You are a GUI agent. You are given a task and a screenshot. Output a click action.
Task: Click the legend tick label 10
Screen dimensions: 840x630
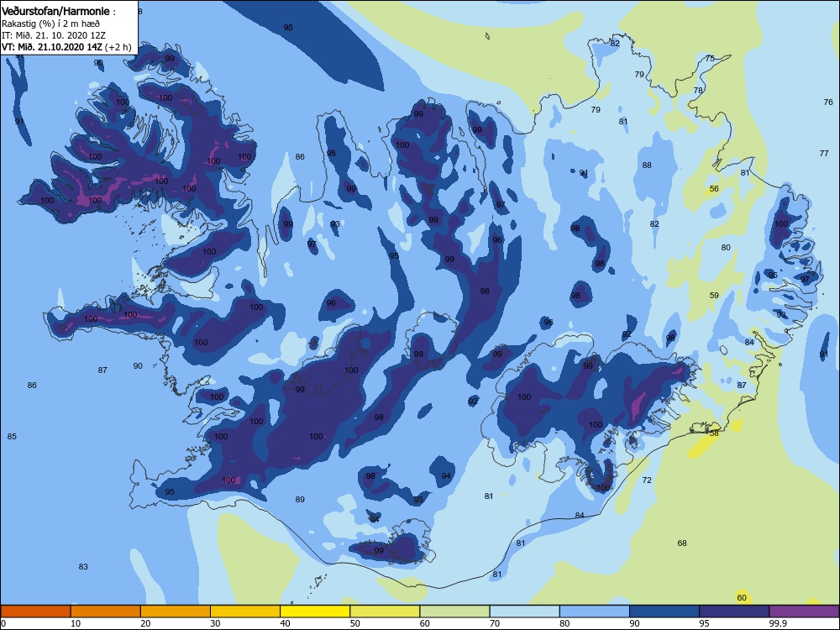pyautogui.click(x=76, y=623)
